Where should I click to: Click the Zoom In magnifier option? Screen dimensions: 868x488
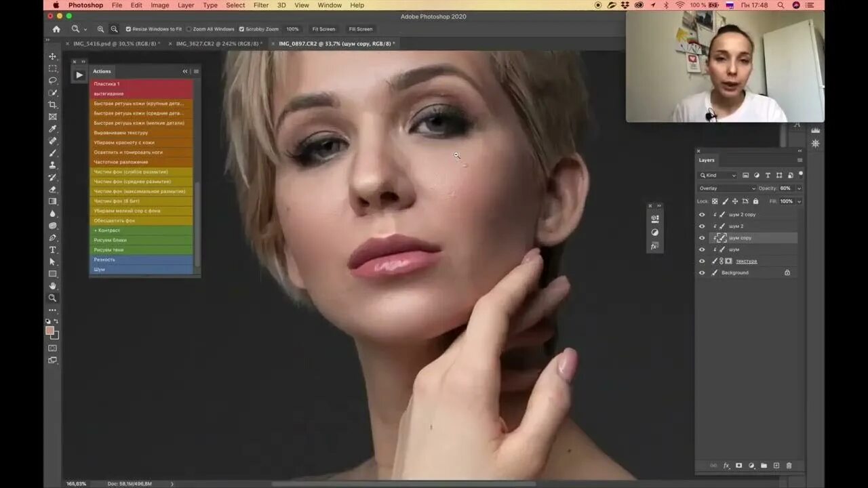[x=100, y=29]
